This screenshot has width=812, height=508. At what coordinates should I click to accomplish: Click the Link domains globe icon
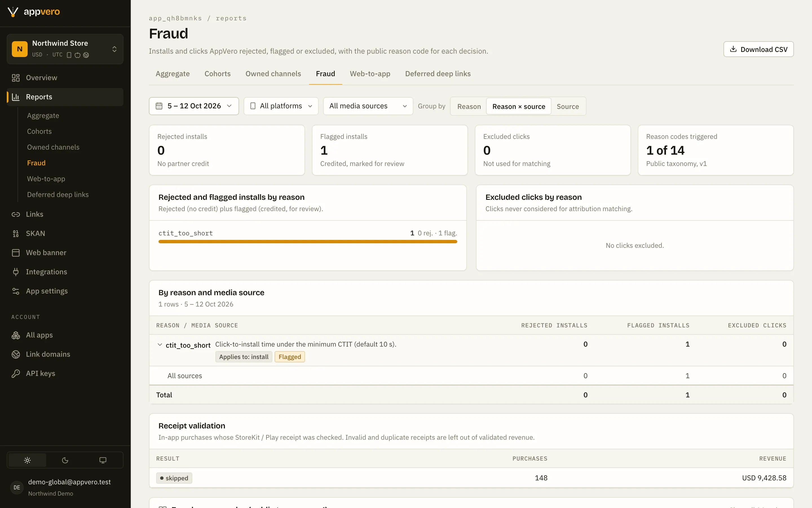pos(16,354)
